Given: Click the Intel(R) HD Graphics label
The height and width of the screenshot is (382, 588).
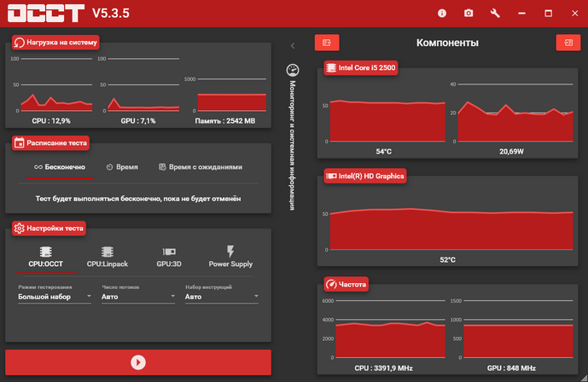Looking at the screenshot, I should [x=365, y=176].
